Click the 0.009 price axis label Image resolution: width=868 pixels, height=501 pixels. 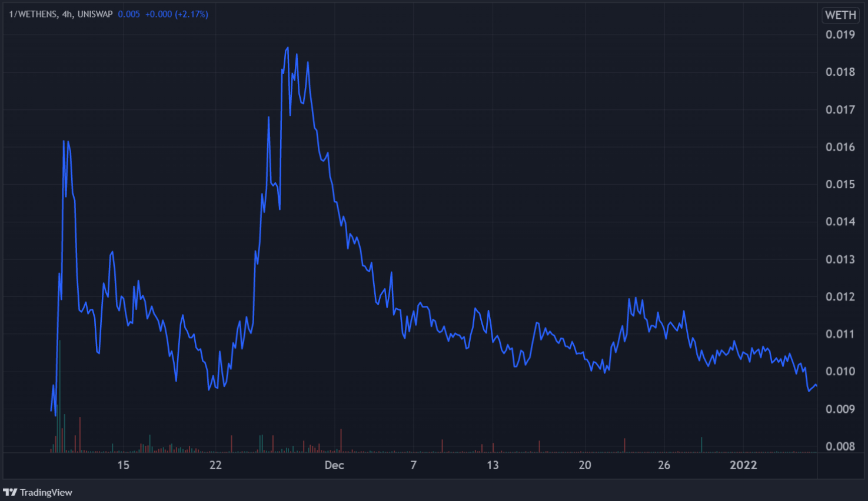(840, 409)
